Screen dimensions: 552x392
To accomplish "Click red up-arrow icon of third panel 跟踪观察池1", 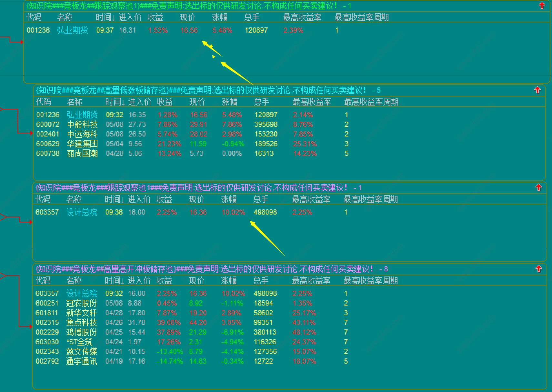I will pos(538,187).
